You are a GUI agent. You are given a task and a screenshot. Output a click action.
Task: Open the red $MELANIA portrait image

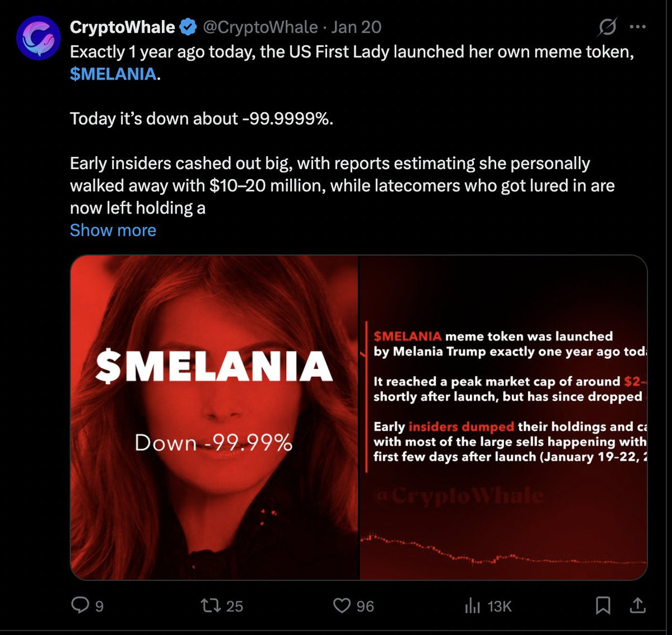(214, 417)
